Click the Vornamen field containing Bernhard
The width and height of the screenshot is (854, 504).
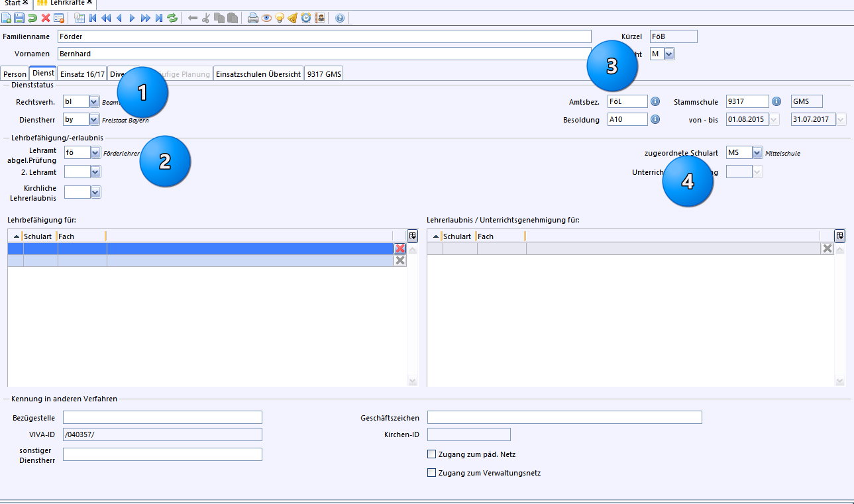pos(325,54)
